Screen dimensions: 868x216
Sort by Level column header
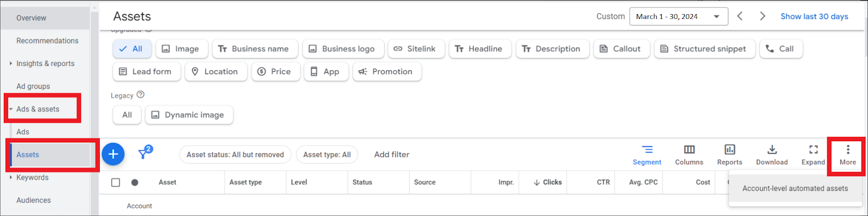pos(299,182)
